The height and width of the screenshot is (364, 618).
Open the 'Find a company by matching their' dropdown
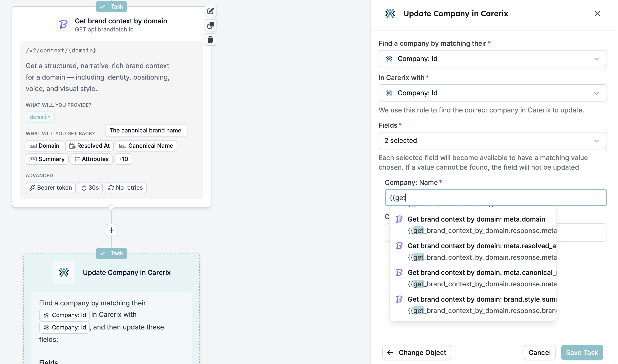point(492,59)
